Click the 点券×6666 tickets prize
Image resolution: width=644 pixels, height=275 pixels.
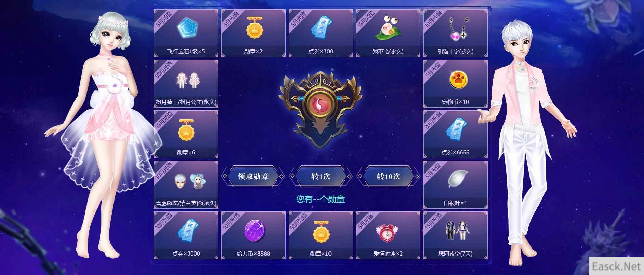pyautogui.click(x=455, y=134)
